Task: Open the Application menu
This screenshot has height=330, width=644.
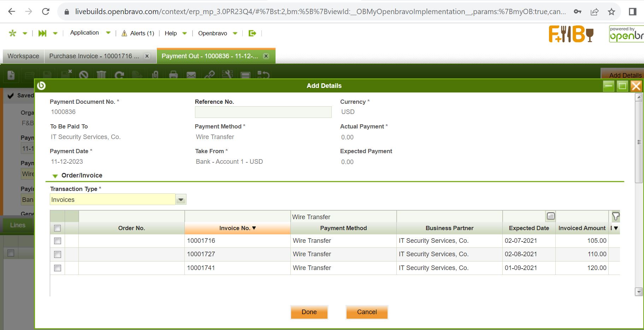Action: pos(84,33)
